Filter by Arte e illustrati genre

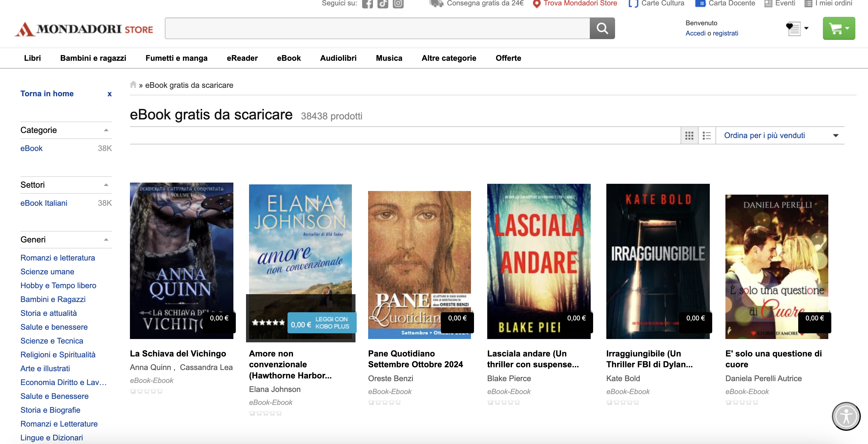point(45,368)
